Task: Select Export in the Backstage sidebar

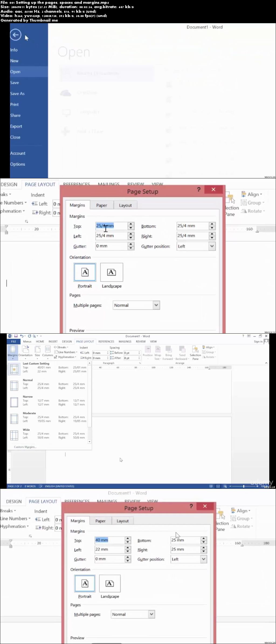Action: (x=16, y=126)
